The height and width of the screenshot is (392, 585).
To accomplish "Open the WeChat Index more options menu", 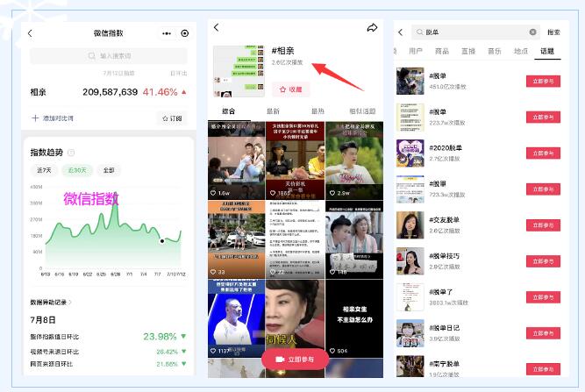I will click(x=167, y=33).
